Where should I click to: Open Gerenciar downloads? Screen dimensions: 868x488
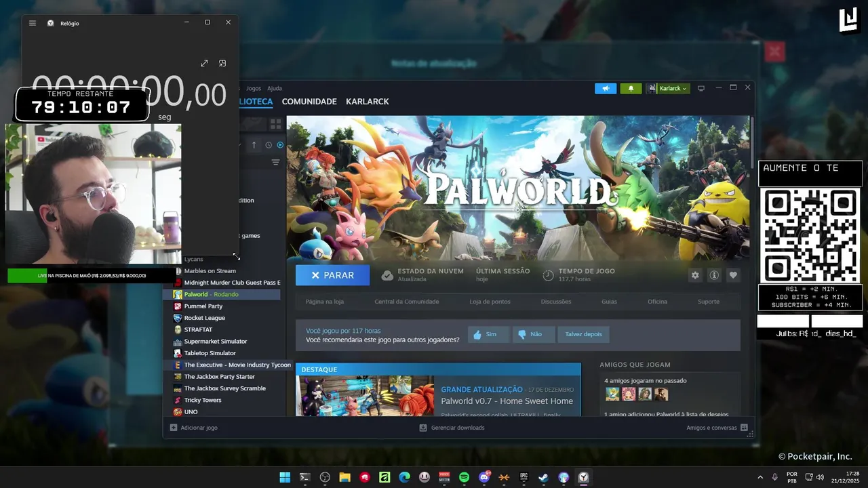coord(452,428)
